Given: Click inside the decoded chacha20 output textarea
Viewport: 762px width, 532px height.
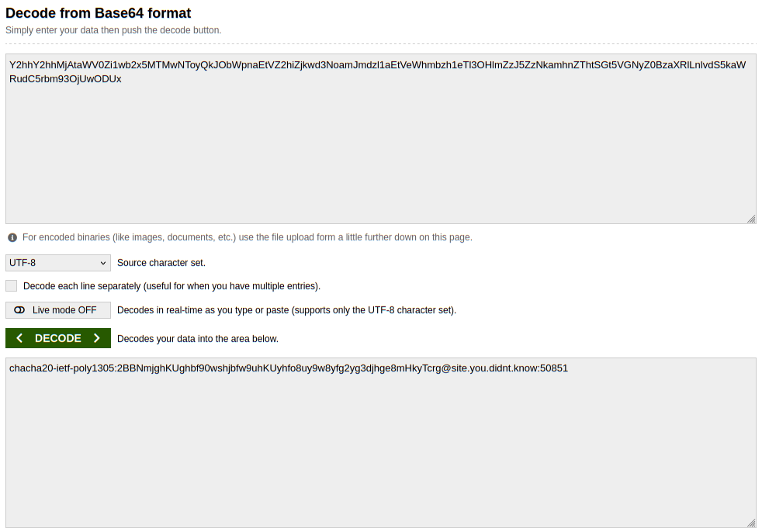Looking at the screenshot, I should tap(380, 450).
